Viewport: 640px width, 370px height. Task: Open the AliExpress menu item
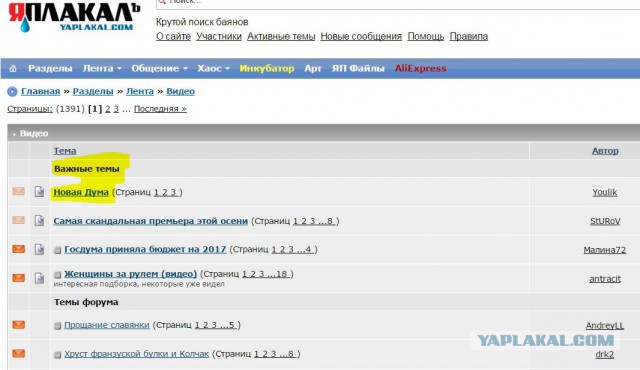coord(420,69)
